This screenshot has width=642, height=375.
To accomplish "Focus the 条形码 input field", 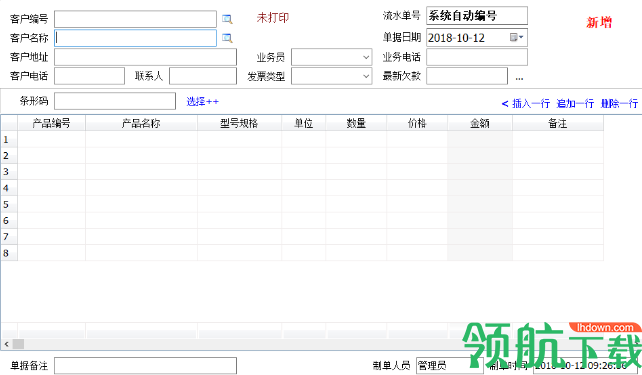I will (x=115, y=101).
